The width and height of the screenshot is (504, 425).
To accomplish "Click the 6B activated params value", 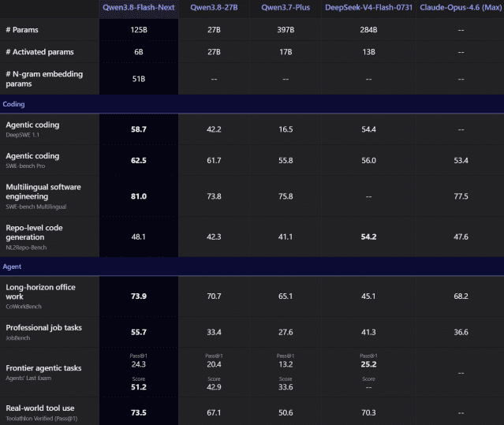I will tap(139, 52).
